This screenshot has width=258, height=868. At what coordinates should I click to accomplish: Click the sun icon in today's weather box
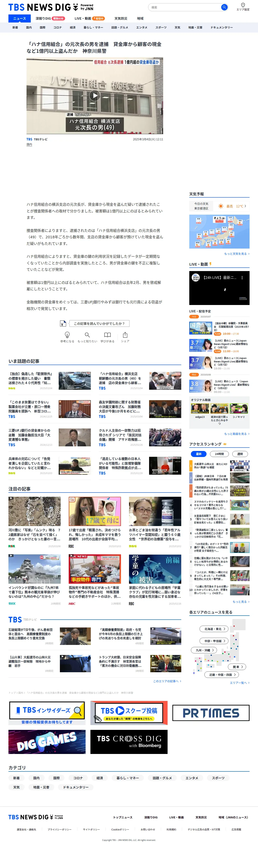pos(221,206)
